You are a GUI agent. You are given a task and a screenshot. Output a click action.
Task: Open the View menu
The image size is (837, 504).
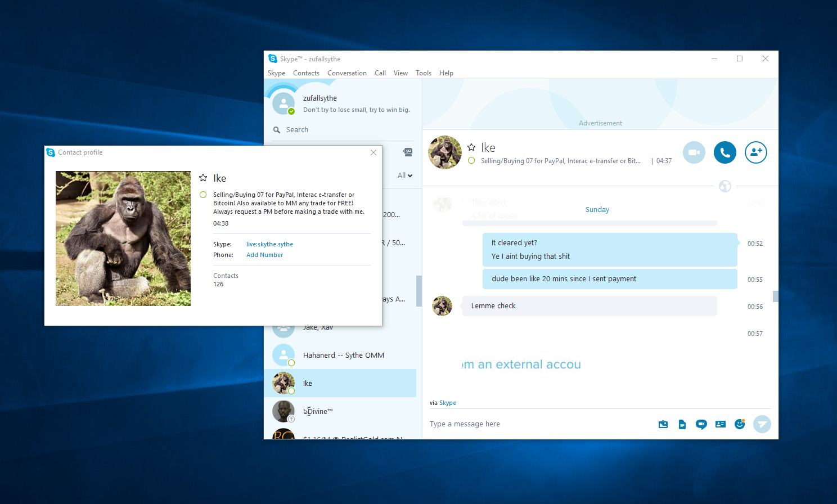tap(400, 73)
